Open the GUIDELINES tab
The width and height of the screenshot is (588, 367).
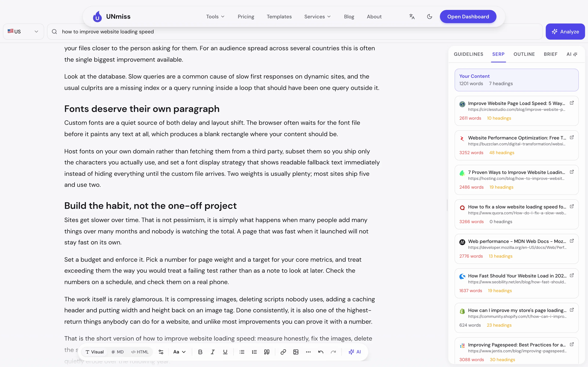[x=468, y=54]
